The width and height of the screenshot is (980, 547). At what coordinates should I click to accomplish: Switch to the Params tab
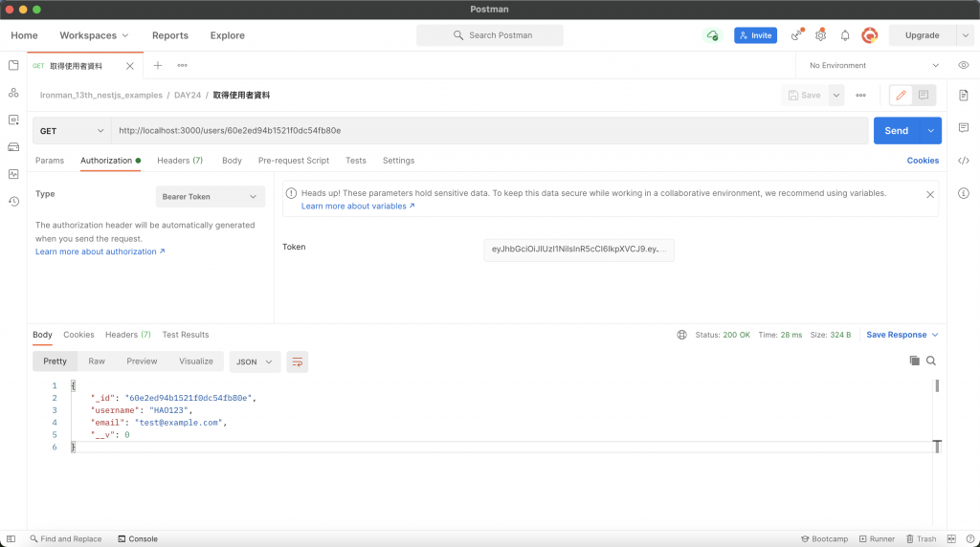click(x=50, y=161)
